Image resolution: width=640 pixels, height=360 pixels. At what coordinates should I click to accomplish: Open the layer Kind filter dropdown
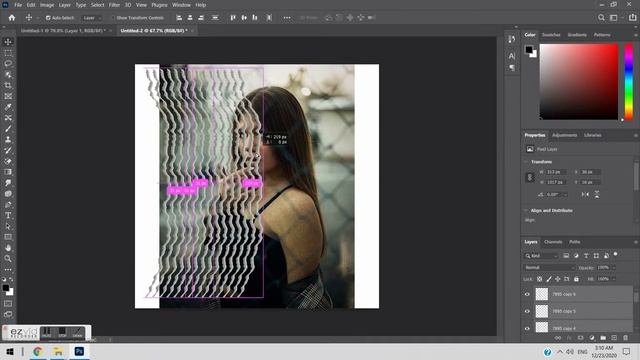pyautogui.click(x=541, y=256)
